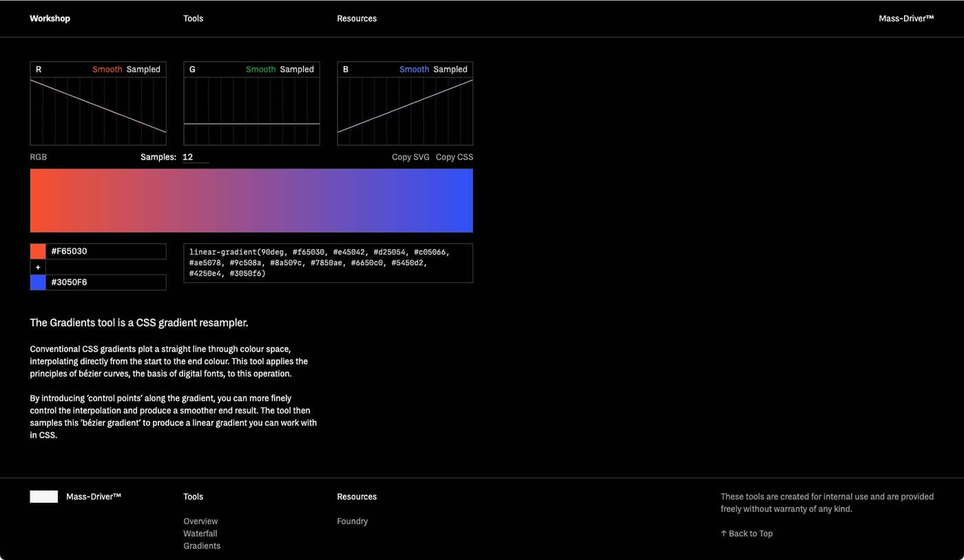This screenshot has width=964, height=560.
Task: Click the orange #F65030 colour swatch
Action: tap(38, 251)
